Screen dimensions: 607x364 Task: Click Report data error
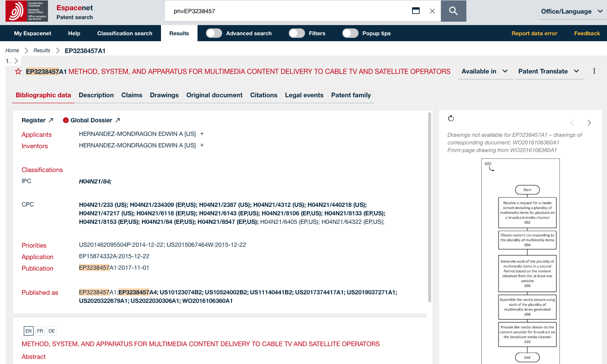pos(534,33)
